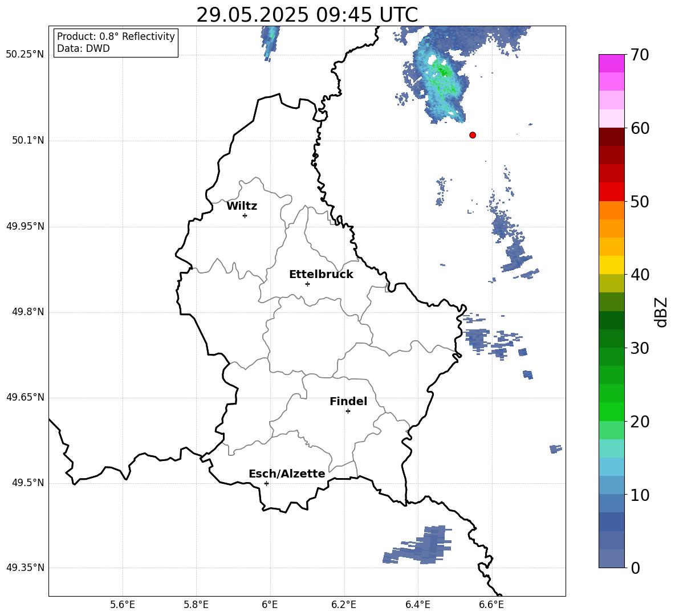675x616 pixels.
Task: Click the colorbar value 60
Action: [x=640, y=128]
